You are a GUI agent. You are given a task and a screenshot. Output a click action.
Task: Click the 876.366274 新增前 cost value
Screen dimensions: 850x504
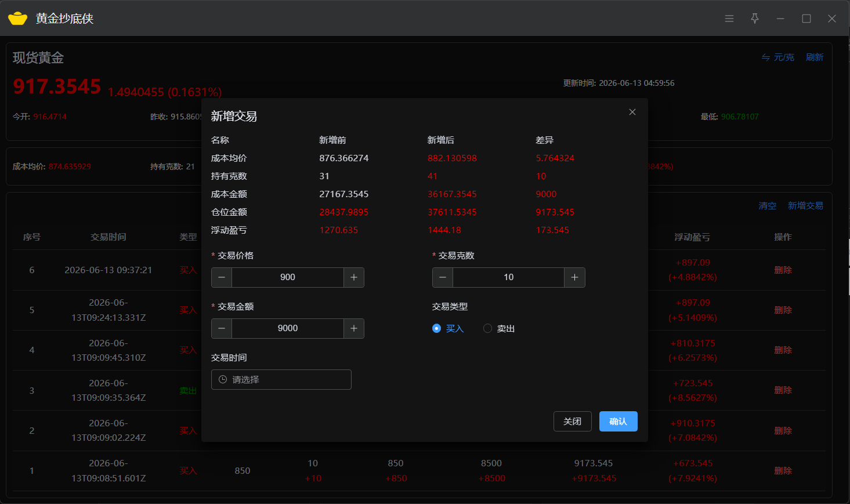pos(344,158)
